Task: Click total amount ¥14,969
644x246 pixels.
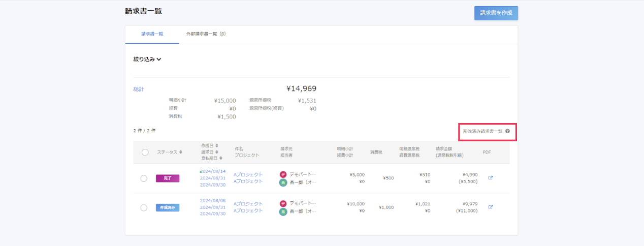Action: click(302, 89)
